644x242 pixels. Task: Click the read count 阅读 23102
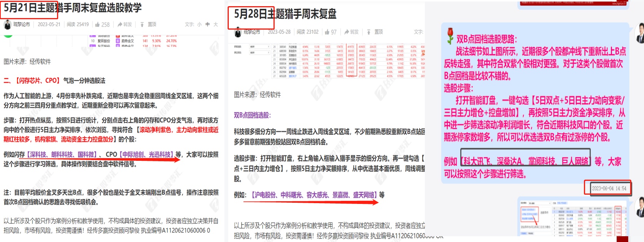308,32
